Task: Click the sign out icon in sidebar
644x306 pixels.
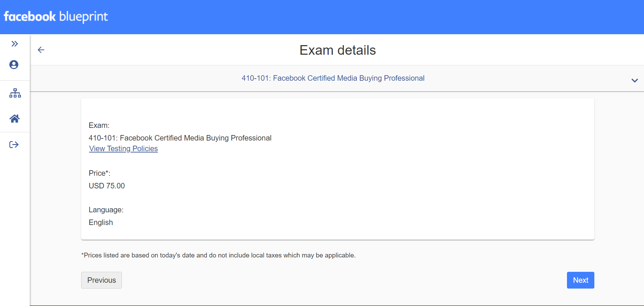Action: coord(14,145)
